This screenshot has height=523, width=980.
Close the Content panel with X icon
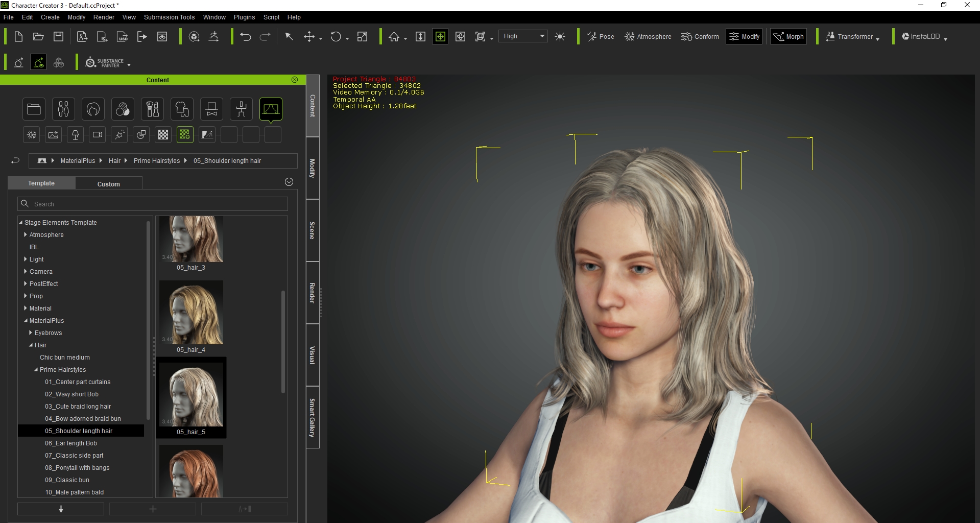(x=295, y=80)
